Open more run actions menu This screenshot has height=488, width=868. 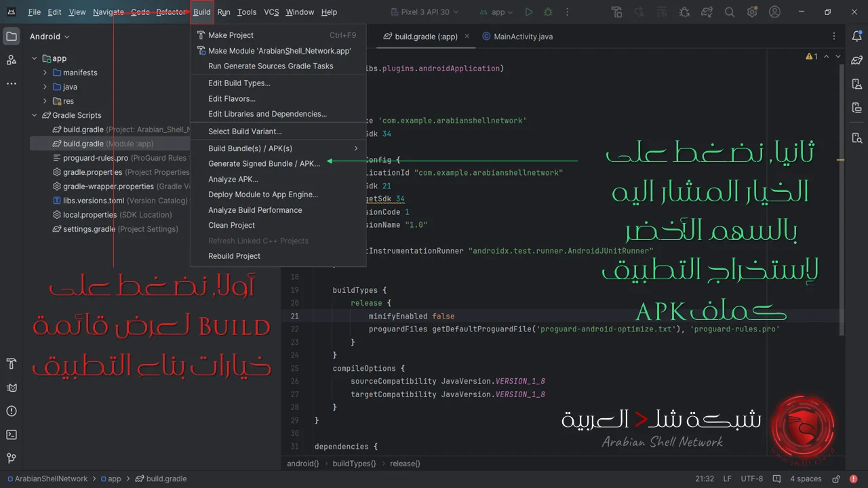[566, 12]
